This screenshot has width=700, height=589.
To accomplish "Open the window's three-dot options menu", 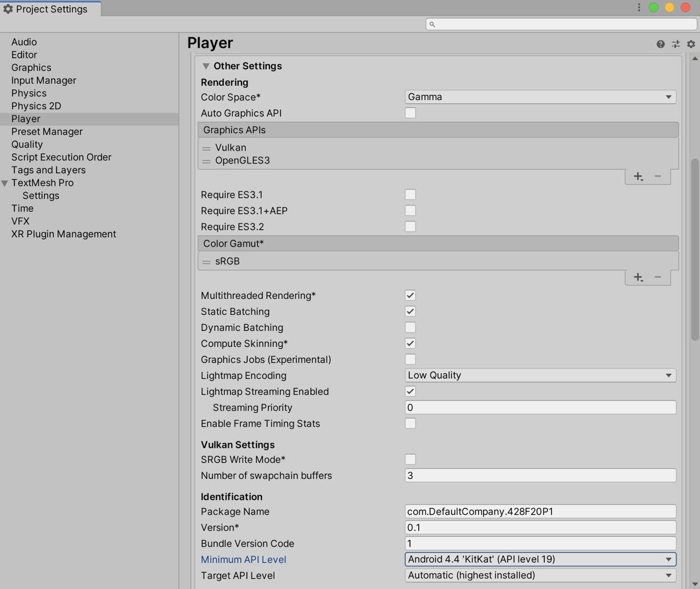I will [639, 8].
